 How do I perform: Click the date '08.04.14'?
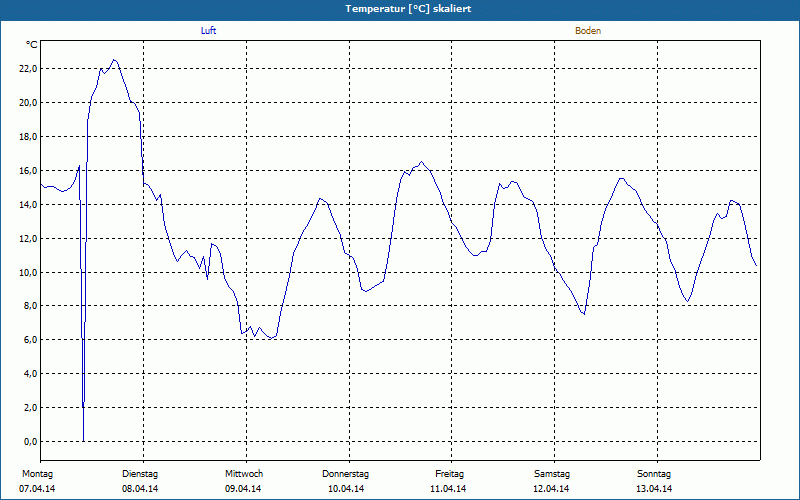click(x=140, y=489)
